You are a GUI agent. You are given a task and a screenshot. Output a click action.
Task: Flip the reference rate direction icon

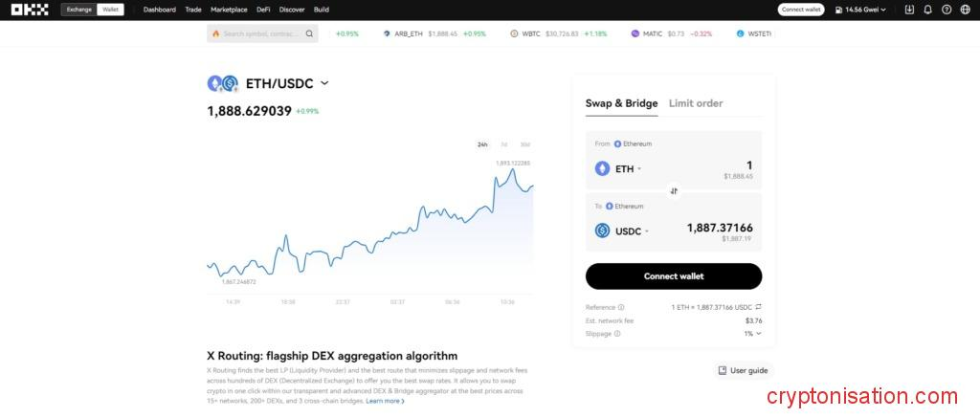[x=758, y=307]
